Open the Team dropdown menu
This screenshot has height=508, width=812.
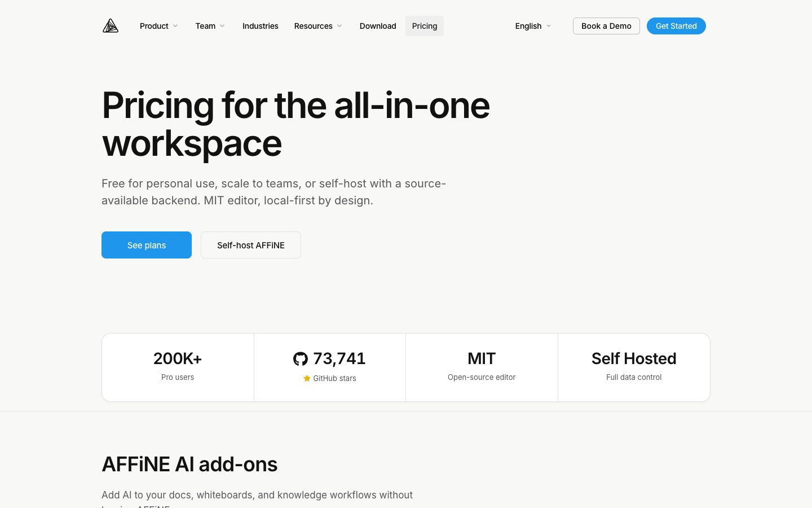pos(210,26)
